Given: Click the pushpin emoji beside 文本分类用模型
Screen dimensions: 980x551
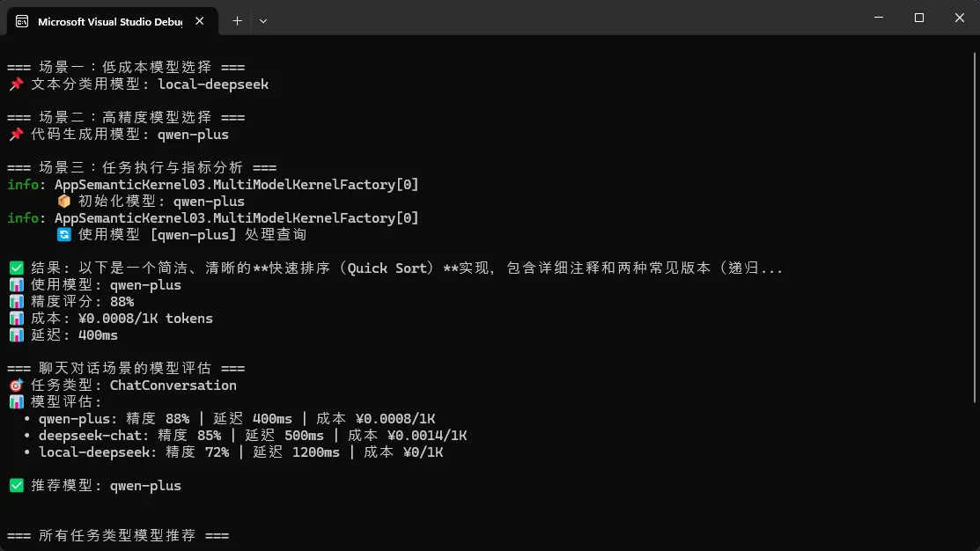Looking at the screenshot, I should [x=16, y=84].
